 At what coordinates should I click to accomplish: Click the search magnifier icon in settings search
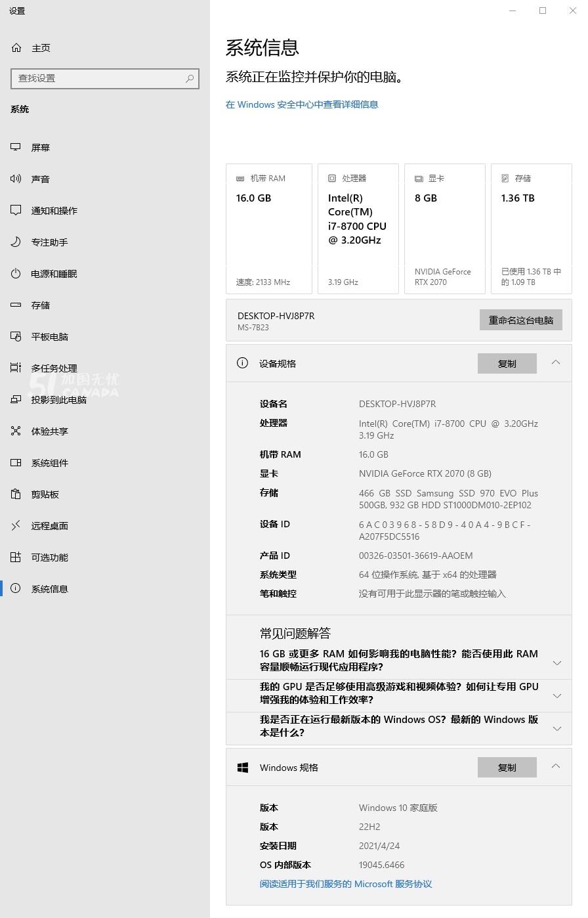[x=190, y=78]
